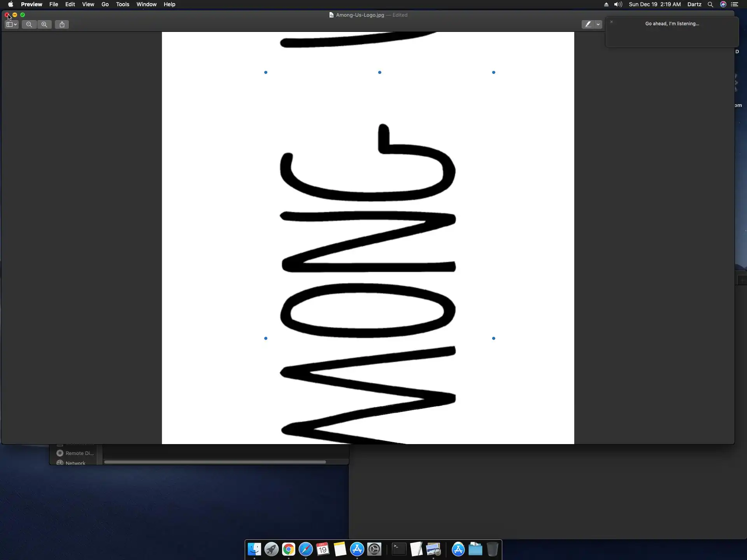
Task: Open Terminal from the Dock
Action: (399, 549)
